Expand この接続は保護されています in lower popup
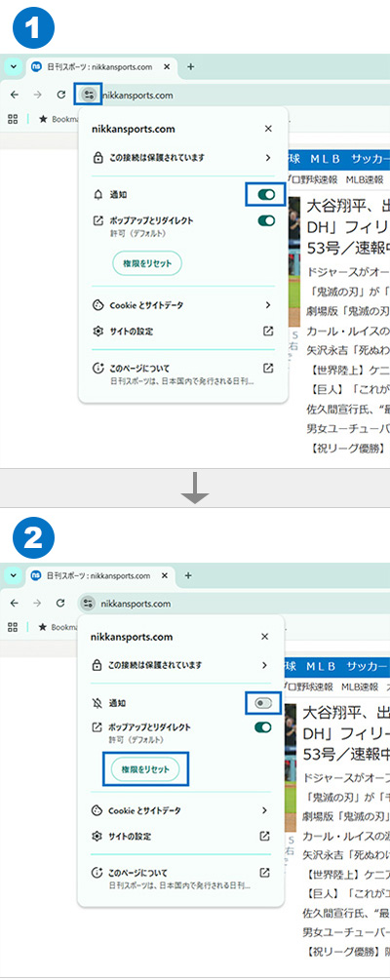390x980 pixels. (x=180, y=665)
